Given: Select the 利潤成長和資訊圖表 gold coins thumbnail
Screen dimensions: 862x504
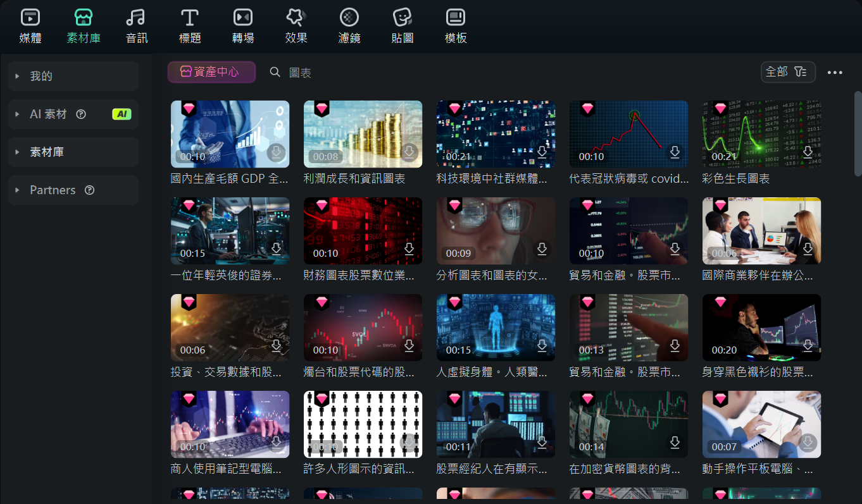Looking at the screenshot, I should click(363, 134).
